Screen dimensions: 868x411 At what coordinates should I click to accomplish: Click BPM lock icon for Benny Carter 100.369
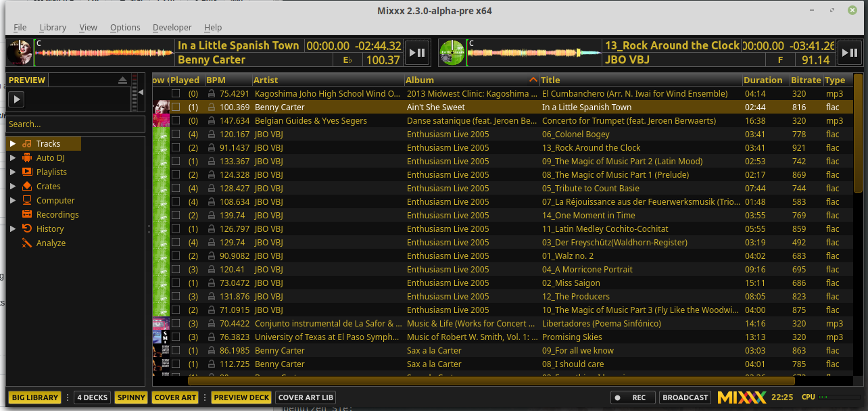click(x=212, y=107)
